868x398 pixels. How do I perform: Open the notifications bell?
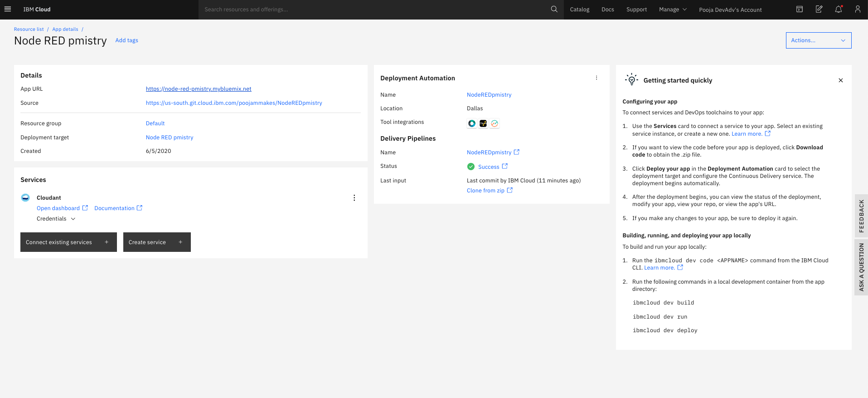coord(839,9)
